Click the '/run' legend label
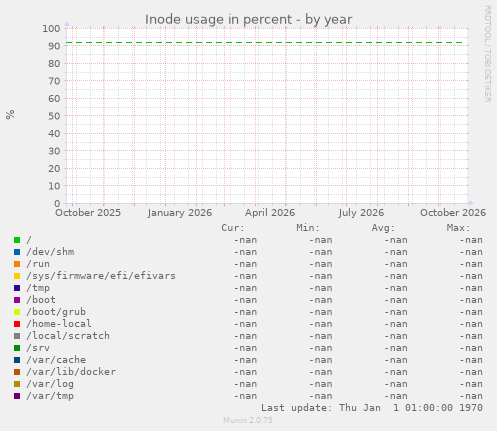 [x=38, y=264]
